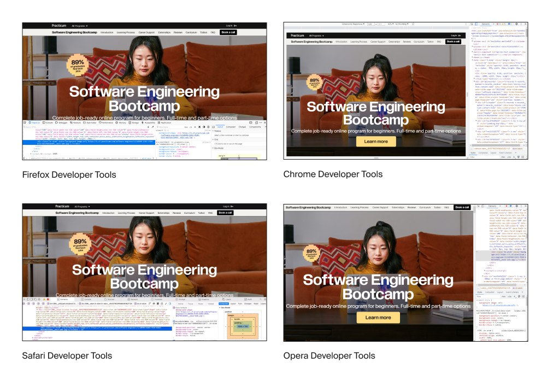The height and width of the screenshot is (392, 547).
Task: Click the Practicum logo in Firefox screenshot
Action: [59, 26]
